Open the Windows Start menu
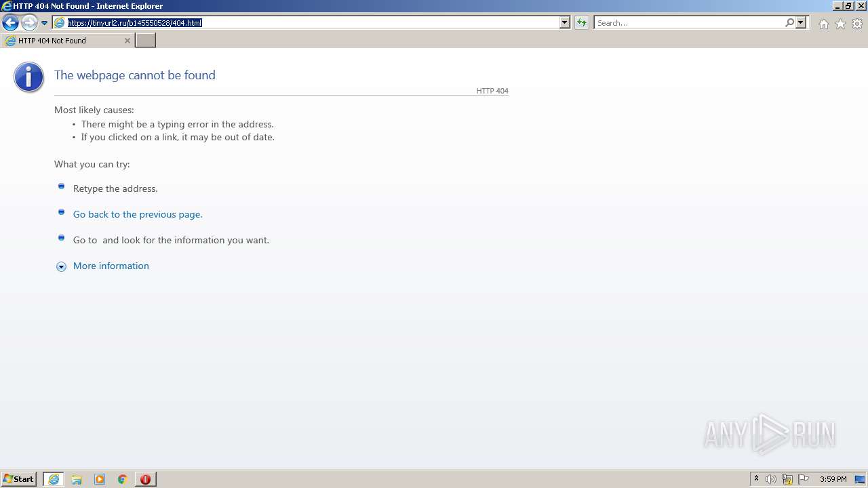Viewport: 868px width, 488px height. (x=19, y=479)
